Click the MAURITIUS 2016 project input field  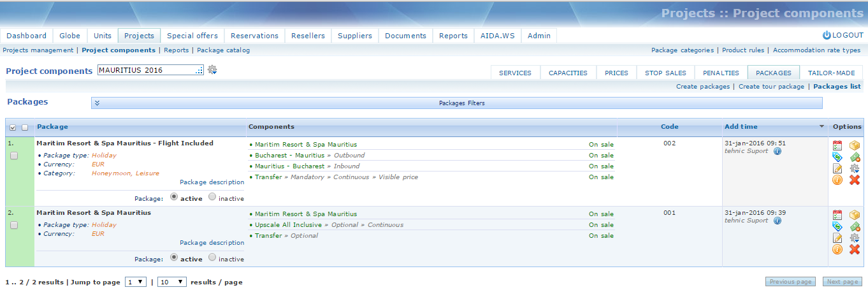147,70
